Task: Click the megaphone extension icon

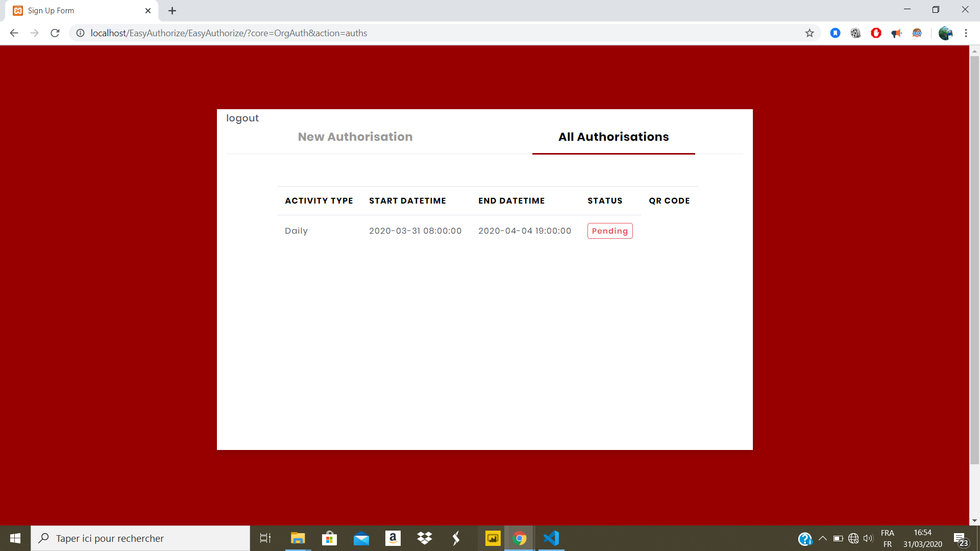Action: [896, 33]
